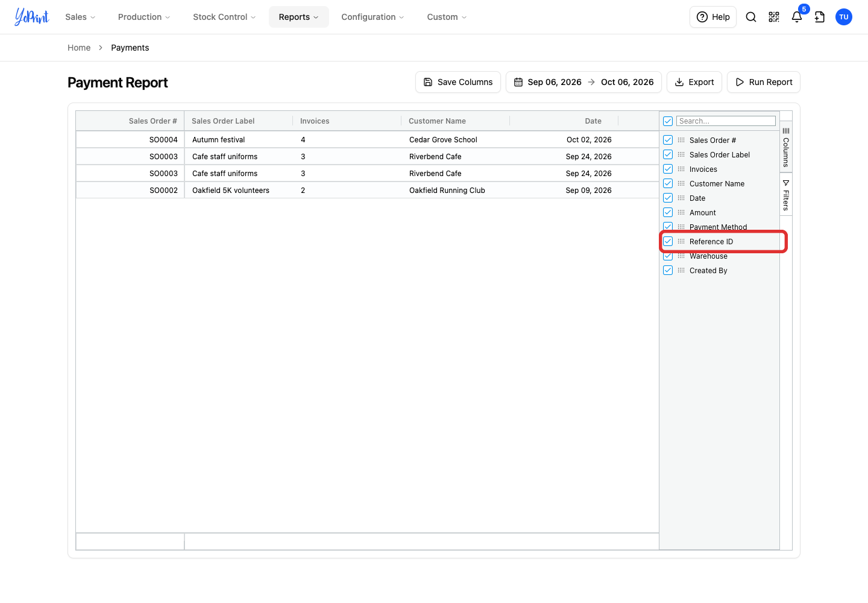868x603 pixels.
Task: Expand the Custom menu
Action: click(x=447, y=17)
